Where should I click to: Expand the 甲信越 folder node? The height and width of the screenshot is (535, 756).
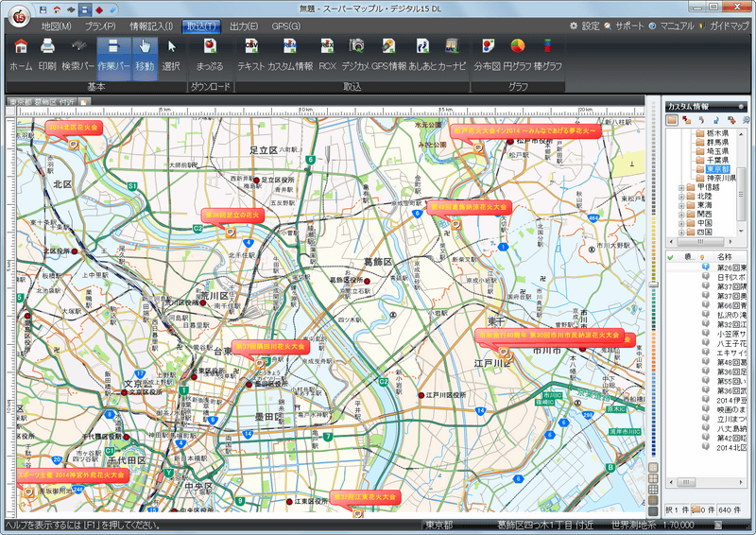(x=681, y=188)
